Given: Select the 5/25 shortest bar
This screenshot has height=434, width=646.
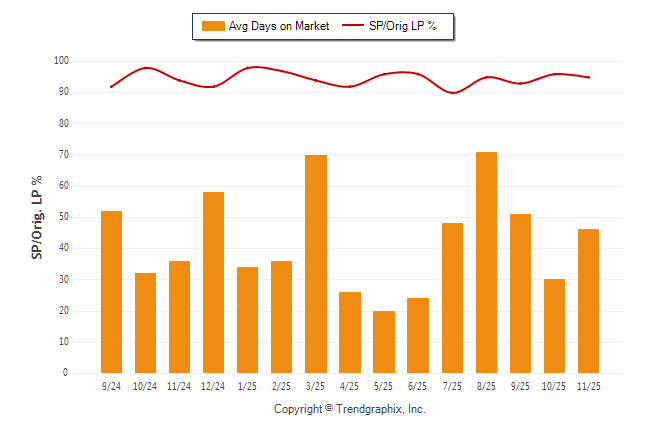Looking at the screenshot, I should (384, 342).
